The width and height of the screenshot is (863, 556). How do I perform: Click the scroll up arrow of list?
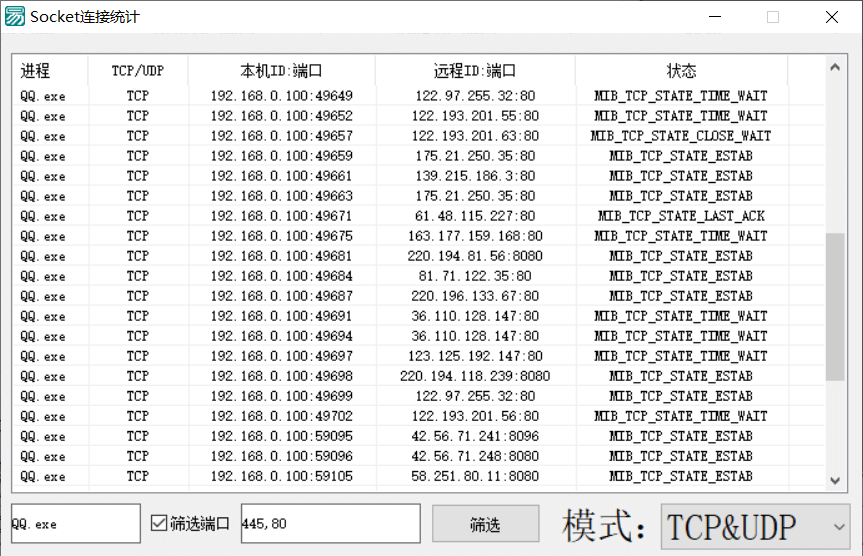pyautogui.click(x=835, y=68)
